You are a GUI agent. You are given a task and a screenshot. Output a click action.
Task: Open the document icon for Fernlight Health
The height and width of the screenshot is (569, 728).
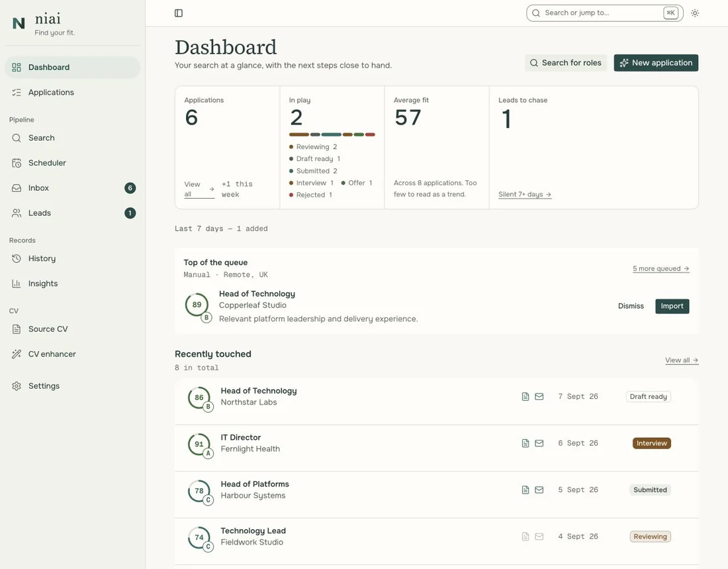(525, 443)
